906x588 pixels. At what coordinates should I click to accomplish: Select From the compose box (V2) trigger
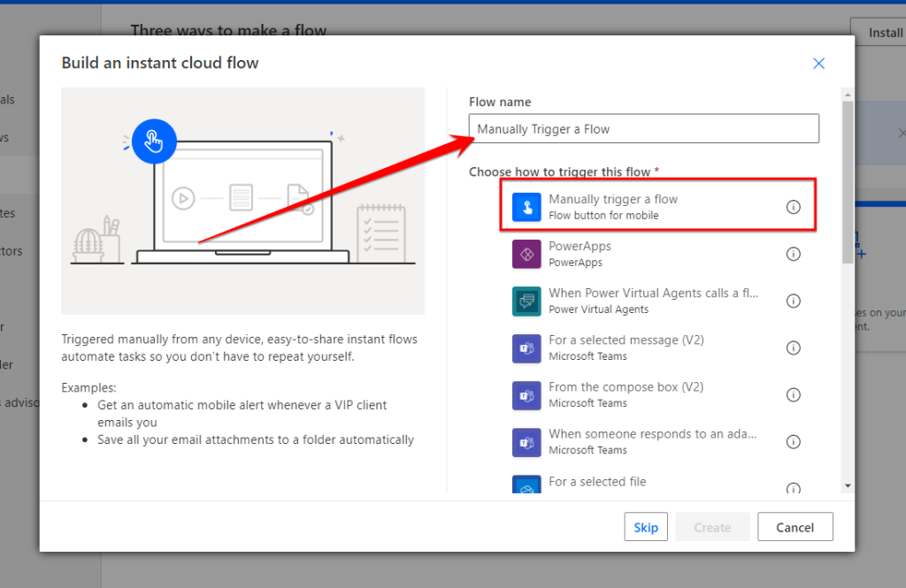point(657,395)
